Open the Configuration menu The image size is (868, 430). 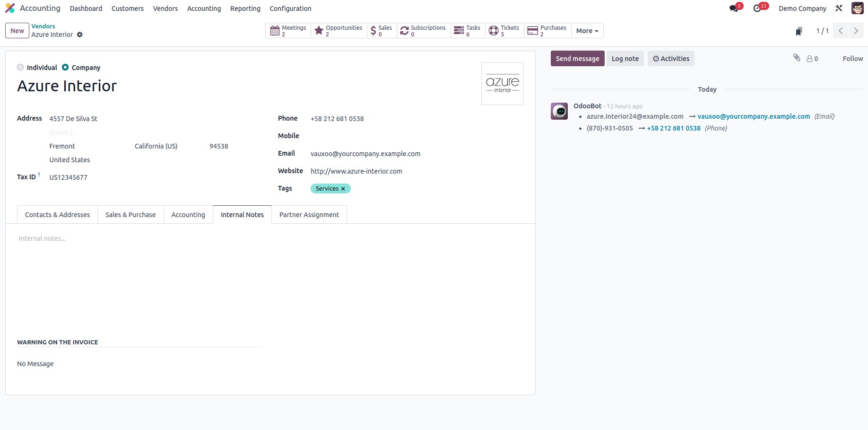(290, 9)
